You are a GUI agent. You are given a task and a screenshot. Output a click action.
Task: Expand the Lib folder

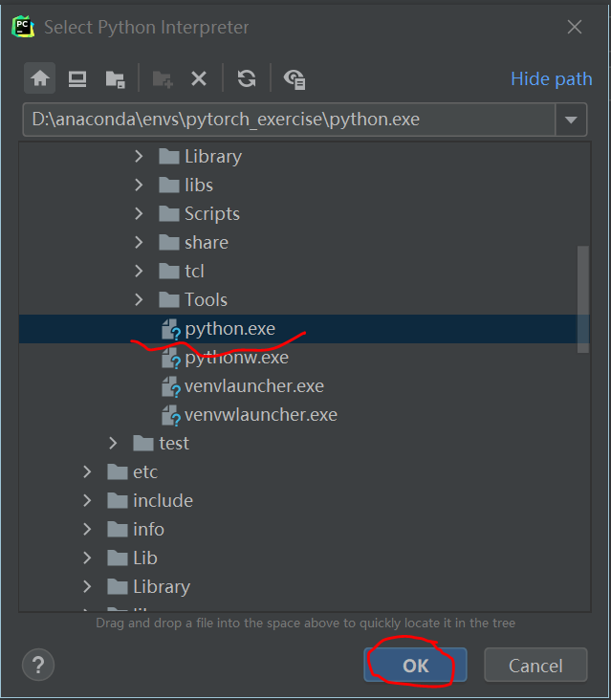(87, 558)
